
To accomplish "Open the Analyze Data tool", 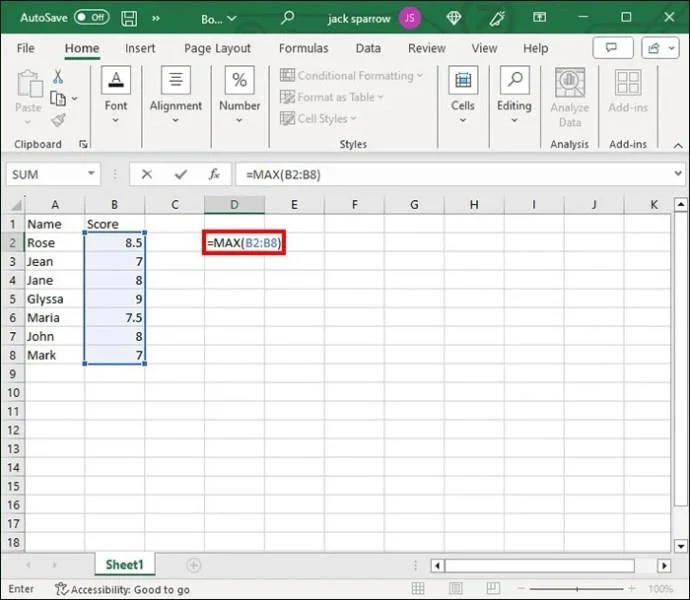I will 569,98.
